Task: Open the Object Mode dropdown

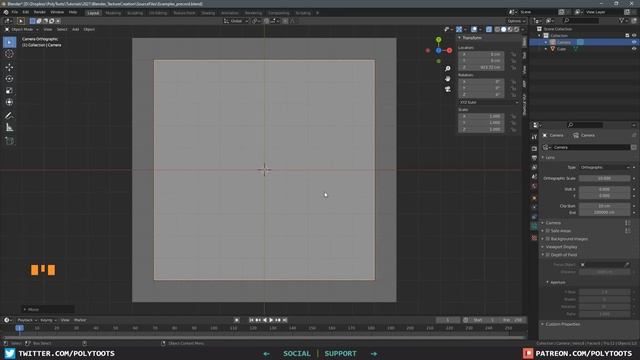Action: click(22, 29)
